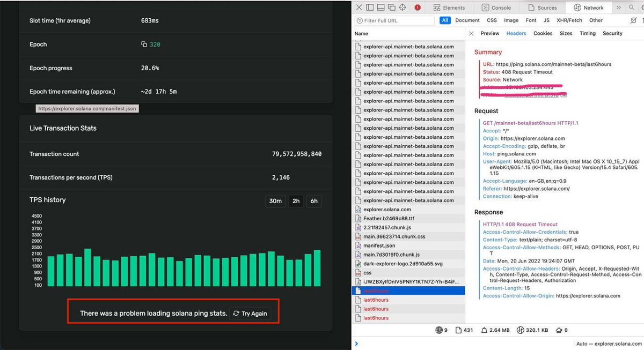The width and height of the screenshot is (644, 350).
Task: Activate the crosshair element selection icon
Action: (402, 8)
